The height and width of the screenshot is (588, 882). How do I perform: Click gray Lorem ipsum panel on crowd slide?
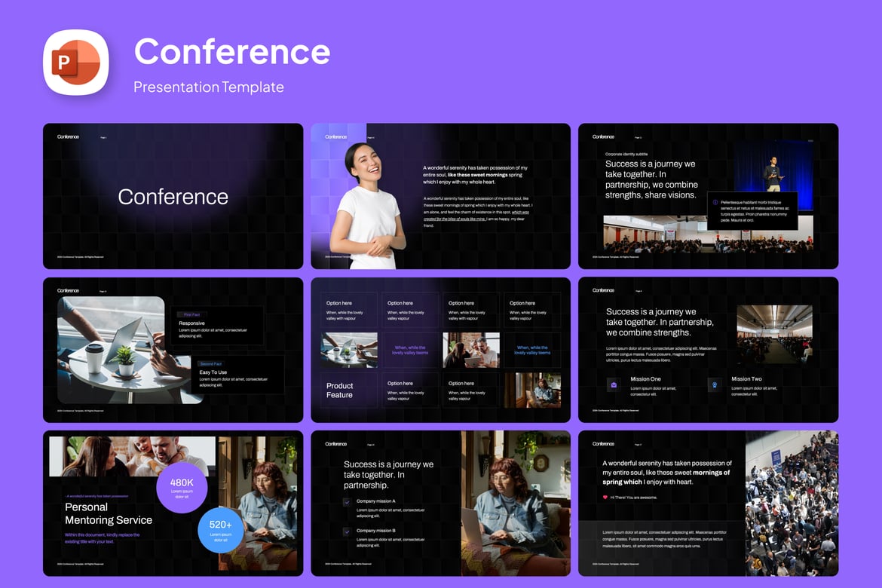[662, 548]
